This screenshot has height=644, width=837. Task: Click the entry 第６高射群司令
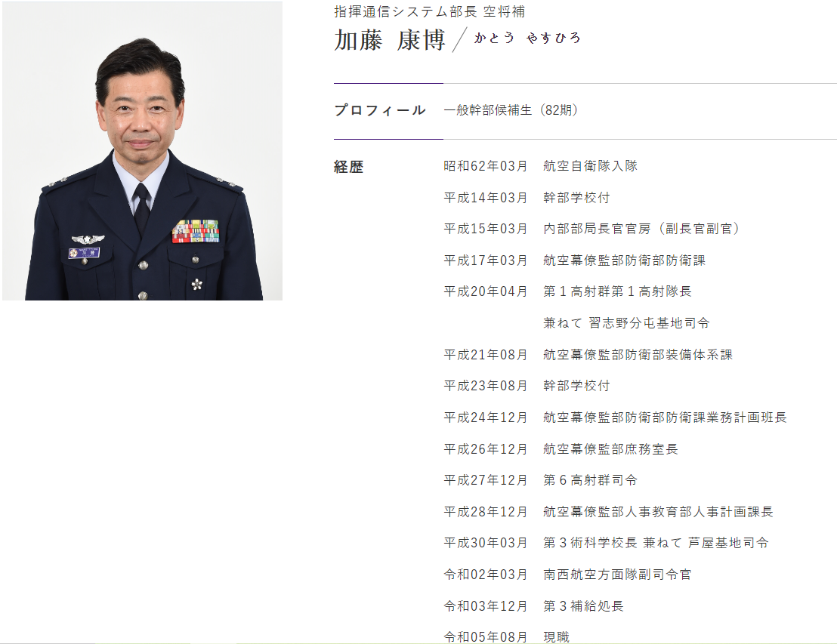coord(591,480)
